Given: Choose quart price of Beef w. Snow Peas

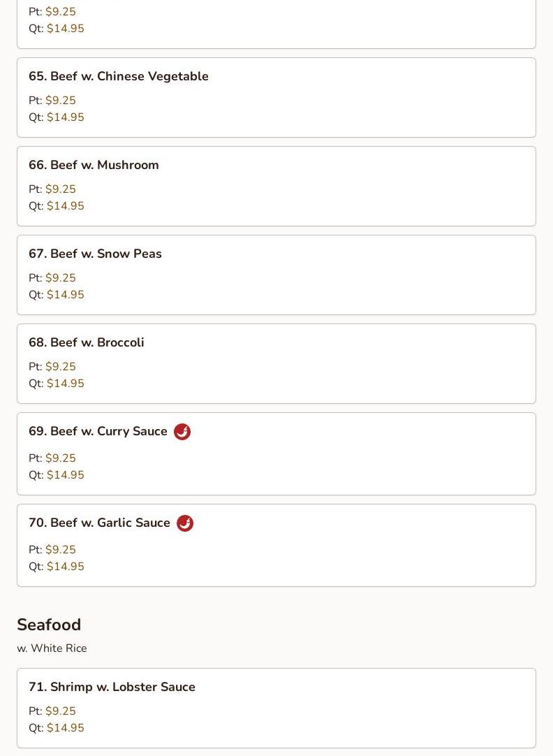Looking at the screenshot, I should (x=65, y=295).
